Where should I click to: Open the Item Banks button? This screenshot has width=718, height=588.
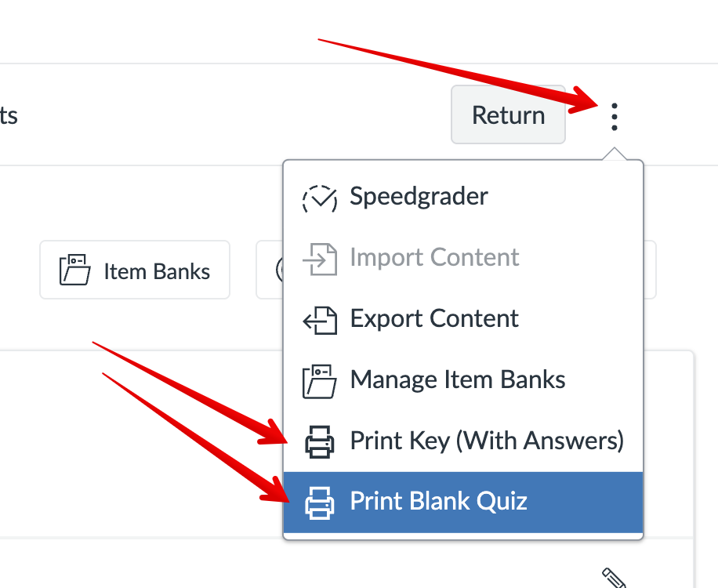click(135, 270)
